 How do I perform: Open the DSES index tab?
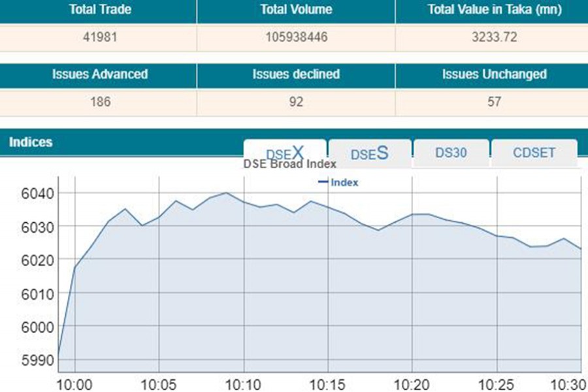pos(370,153)
